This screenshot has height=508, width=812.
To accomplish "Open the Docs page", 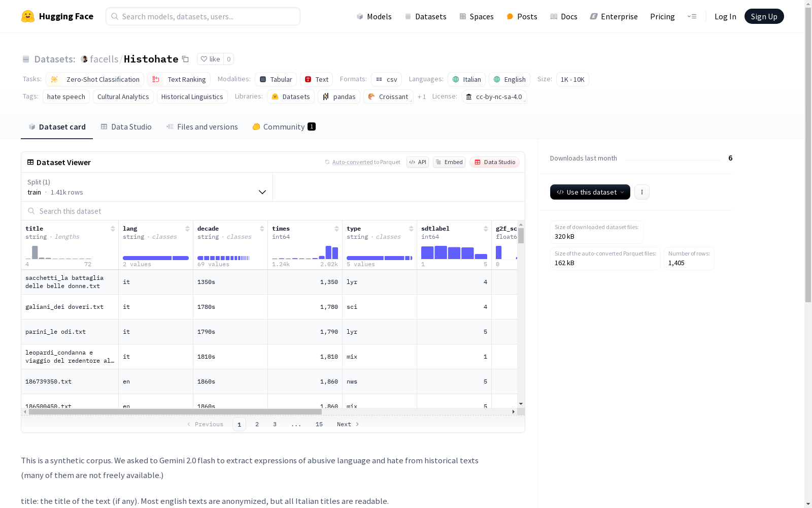I will (564, 16).
